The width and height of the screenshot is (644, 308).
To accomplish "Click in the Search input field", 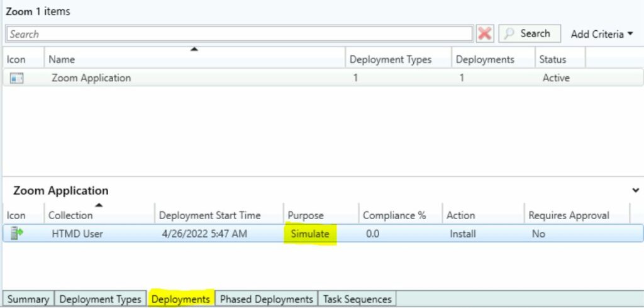I will (x=240, y=34).
